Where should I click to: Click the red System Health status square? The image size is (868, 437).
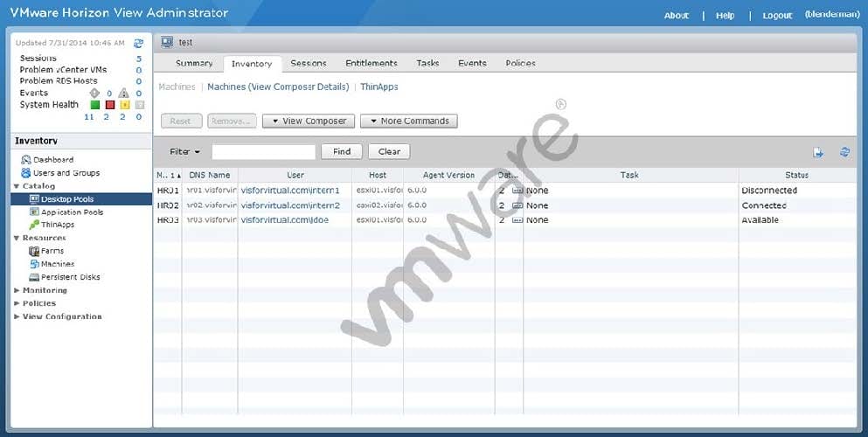point(109,105)
